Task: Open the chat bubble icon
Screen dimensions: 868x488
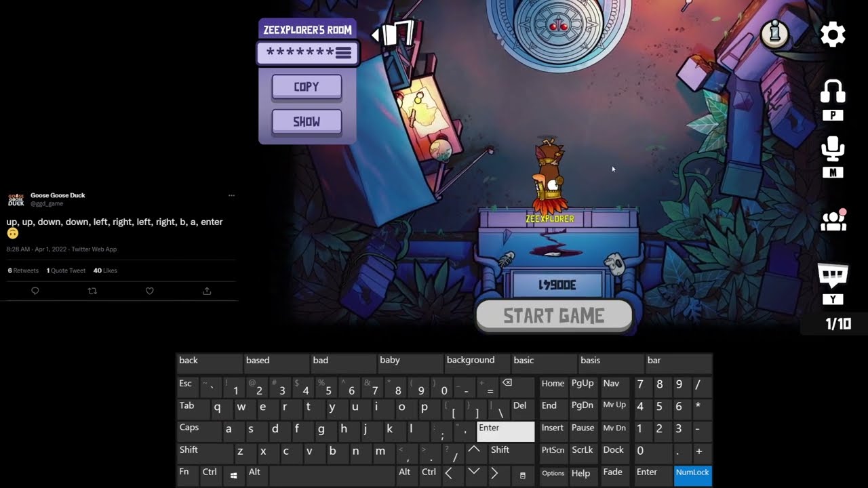Action: 833,274
